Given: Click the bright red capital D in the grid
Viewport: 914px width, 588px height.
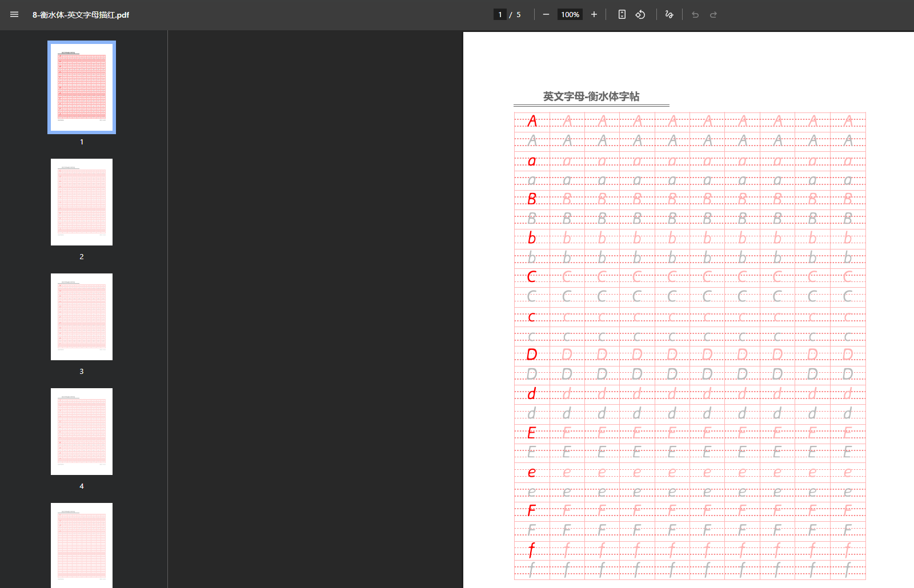Looking at the screenshot, I should point(532,355).
